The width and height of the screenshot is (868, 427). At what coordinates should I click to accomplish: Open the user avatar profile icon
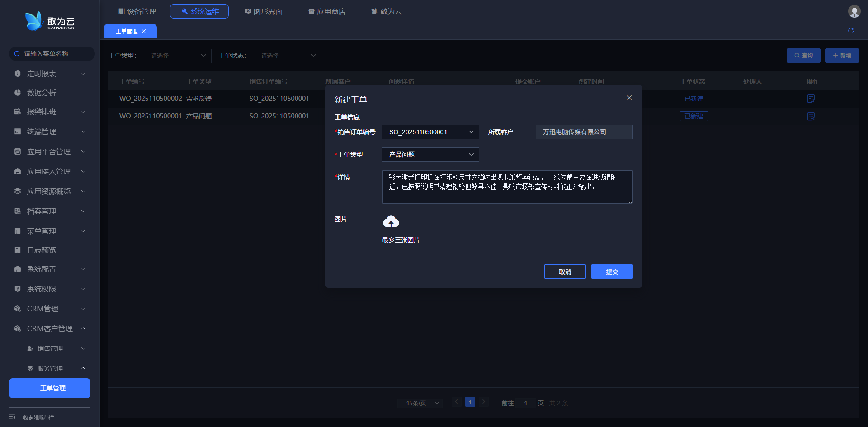tap(854, 11)
